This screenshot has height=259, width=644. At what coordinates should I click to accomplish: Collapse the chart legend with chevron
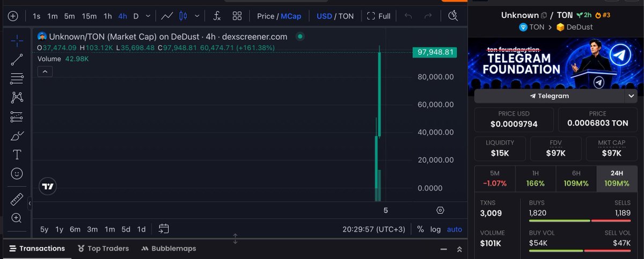pos(45,71)
